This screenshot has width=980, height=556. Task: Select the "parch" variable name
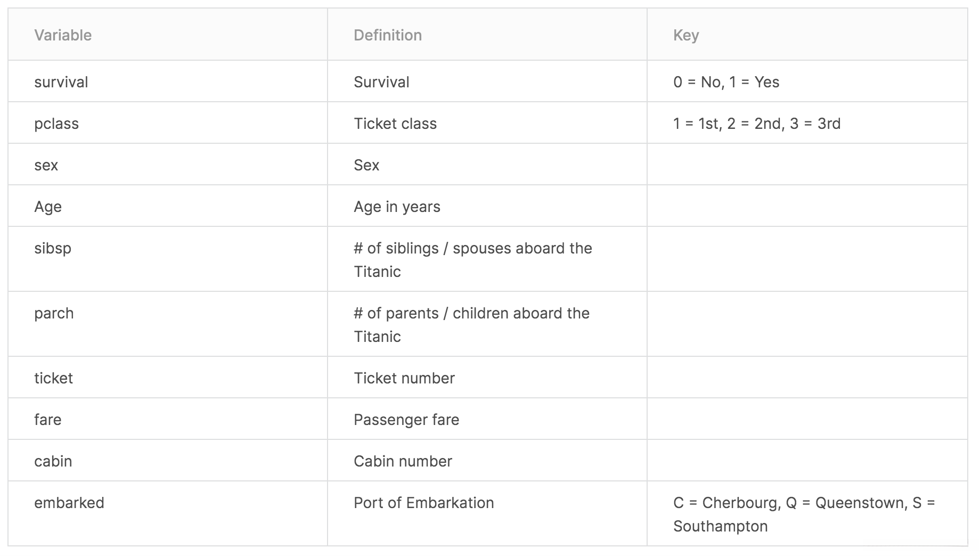(54, 313)
